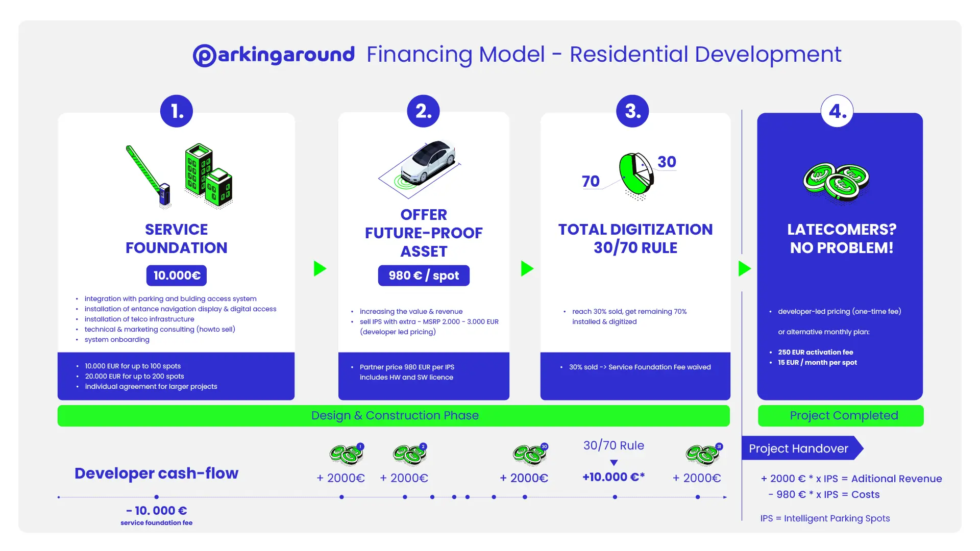Click the TOTAL DIGITIZATION 30/70 RULE heading
This screenshot has width=980, height=551.
pyautogui.click(x=635, y=239)
